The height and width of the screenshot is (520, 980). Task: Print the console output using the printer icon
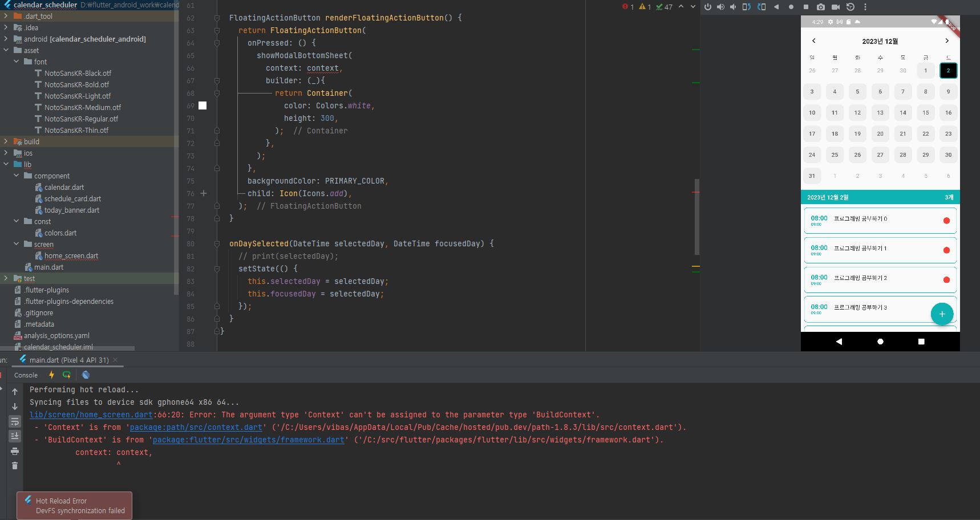[x=15, y=451]
